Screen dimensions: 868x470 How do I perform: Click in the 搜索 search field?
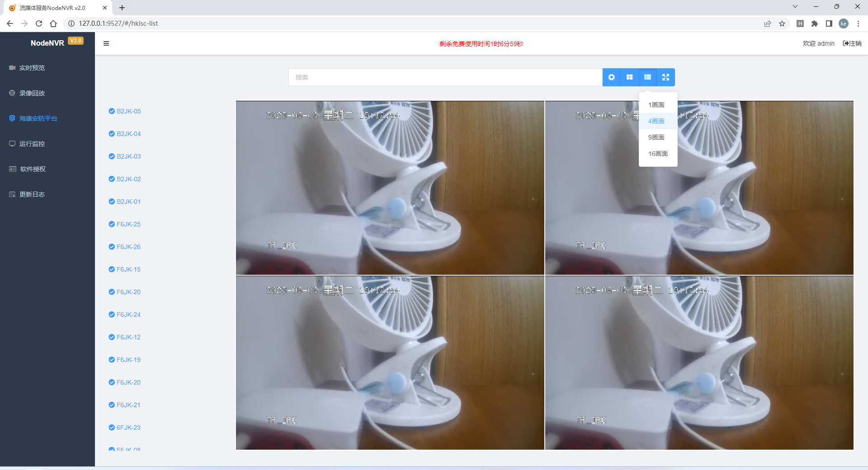pos(445,77)
